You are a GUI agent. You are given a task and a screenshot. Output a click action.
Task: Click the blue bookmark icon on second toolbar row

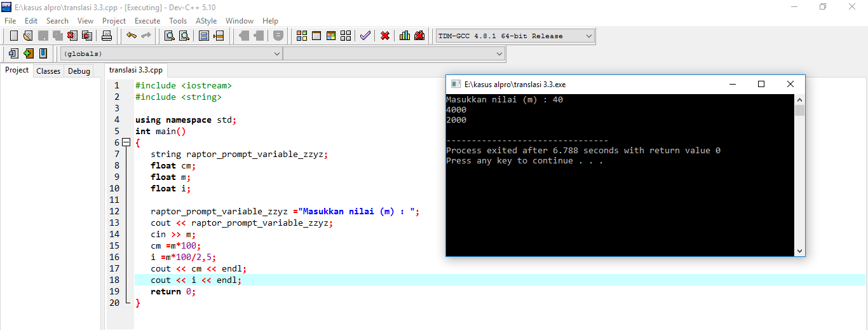tap(43, 53)
